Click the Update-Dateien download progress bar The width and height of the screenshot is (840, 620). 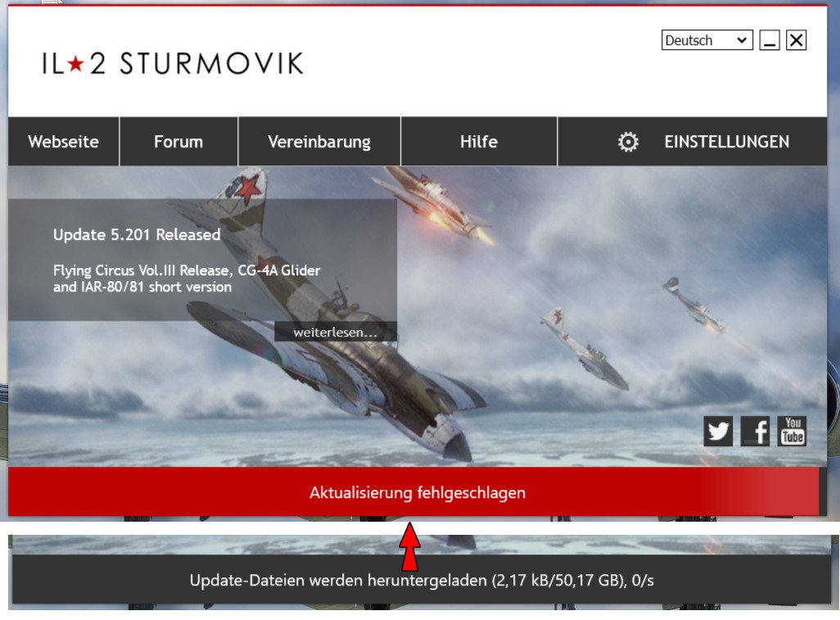[x=422, y=580]
